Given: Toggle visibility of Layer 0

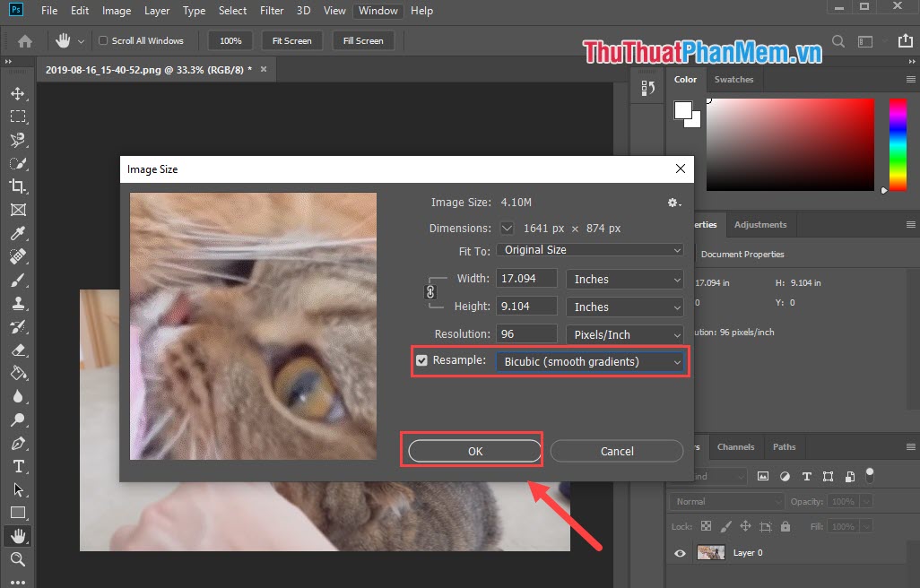Looking at the screenshot, I should point(680,553).
